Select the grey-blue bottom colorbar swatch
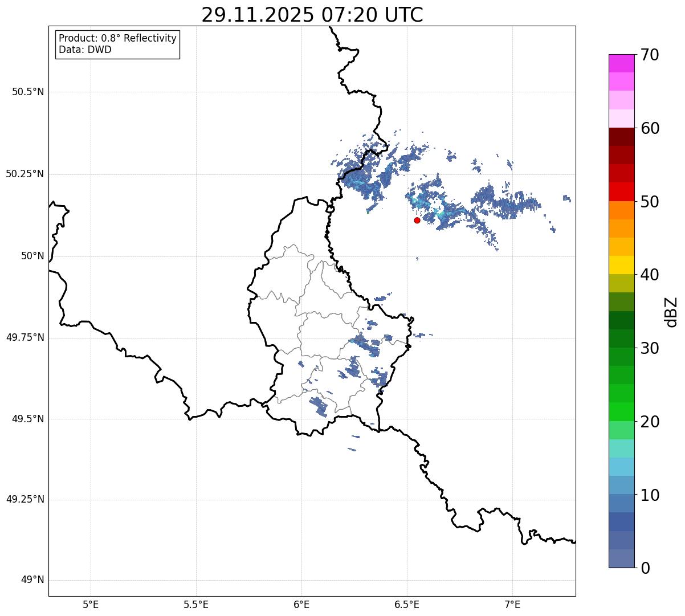The width and height of the screenshot is (685, 616). [x=621, y=558]
